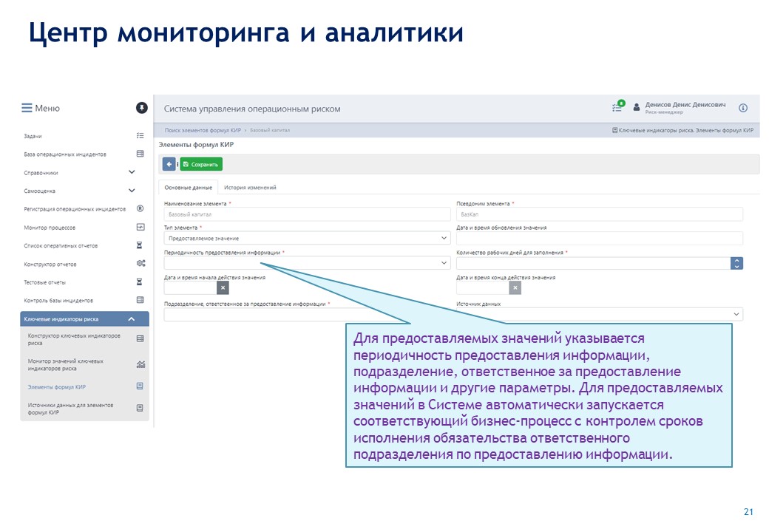
Task: Click the blue back arrow button
Action: [169, 164]
